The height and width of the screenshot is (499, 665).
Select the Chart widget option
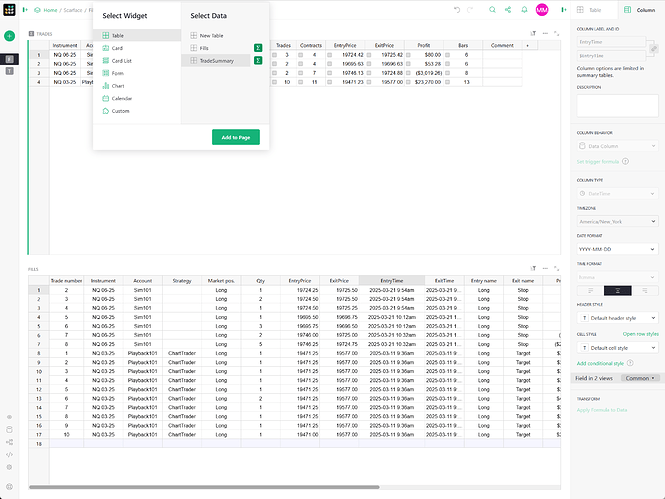tap(137, 86)
